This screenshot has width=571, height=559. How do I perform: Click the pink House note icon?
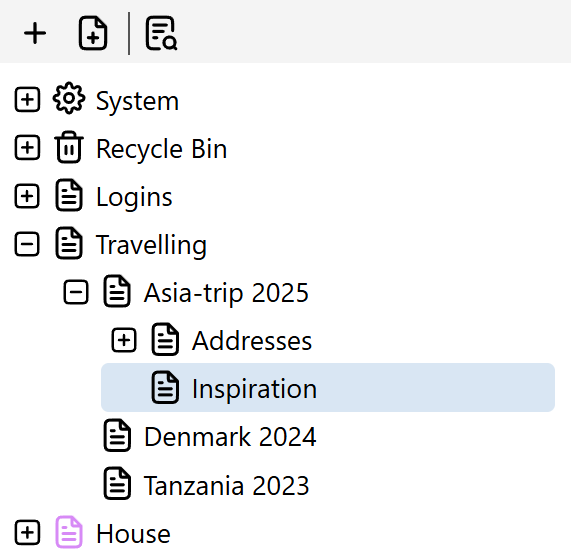[x=69, y=532]
